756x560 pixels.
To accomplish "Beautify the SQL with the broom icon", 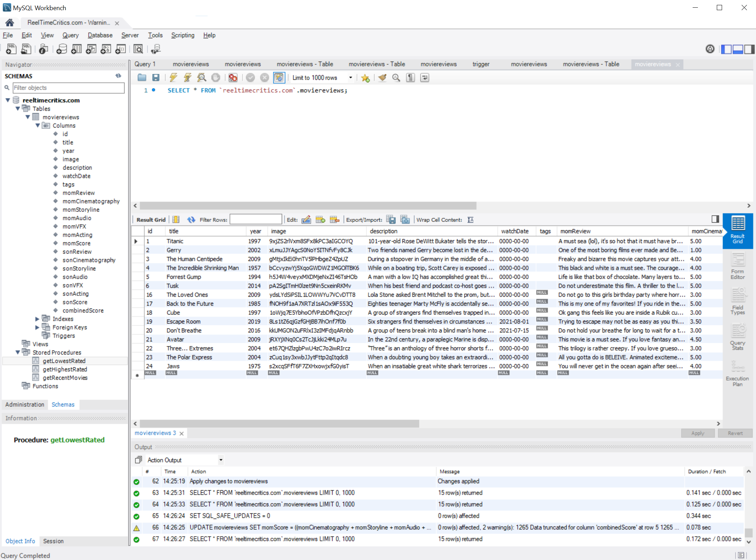I will click(382, 78).
